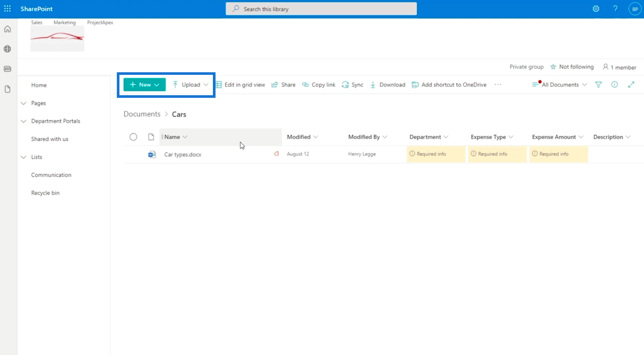The width and height of the screenshot is (644, 355).
Task: Open the Marketing navigation link
Action: pos(64,23)
